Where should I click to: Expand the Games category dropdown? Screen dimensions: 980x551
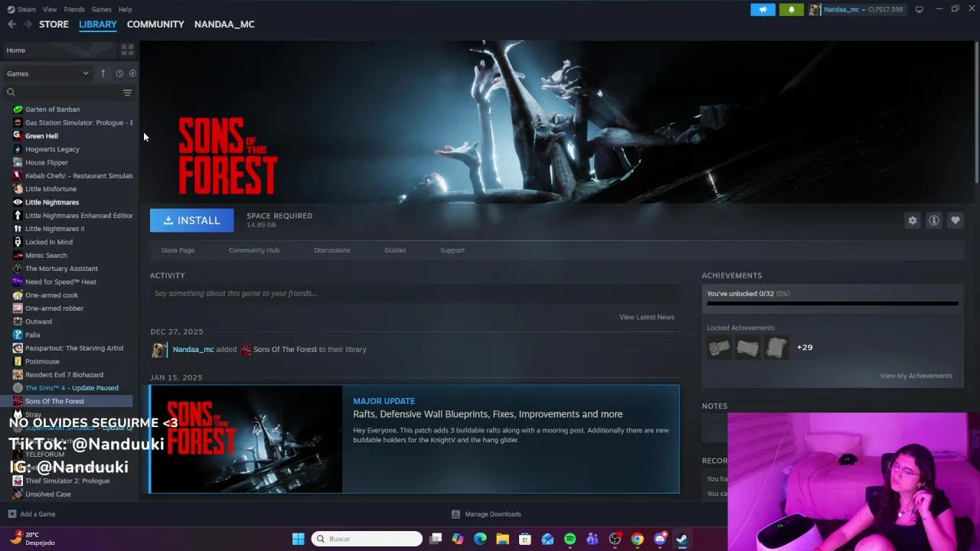[x=47, y=73]
